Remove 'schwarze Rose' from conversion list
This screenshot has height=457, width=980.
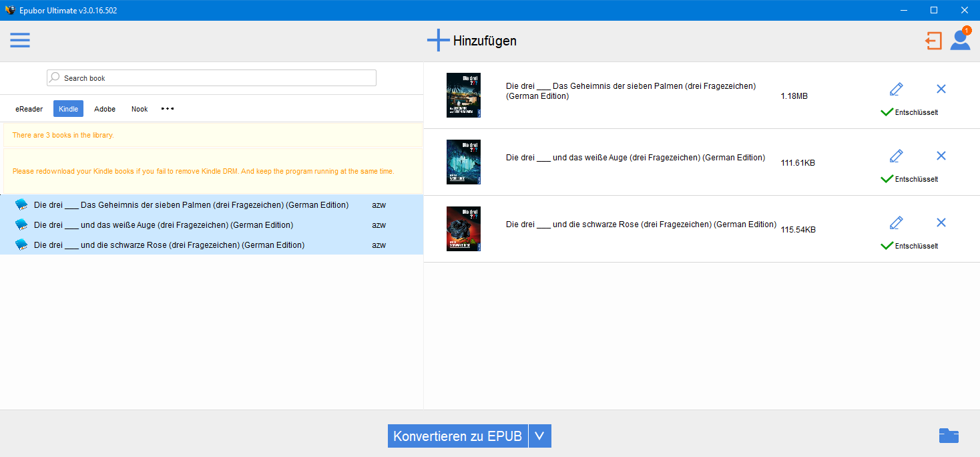point(941,222)
